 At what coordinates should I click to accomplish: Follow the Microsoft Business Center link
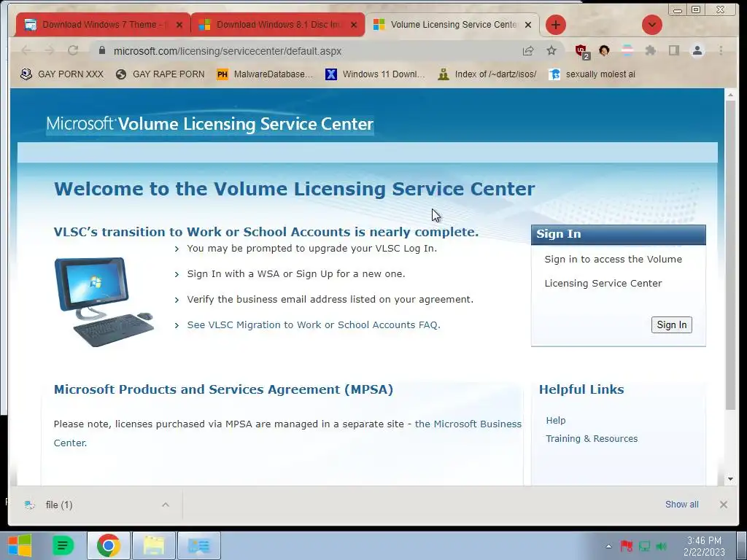(x=287, y=433)
